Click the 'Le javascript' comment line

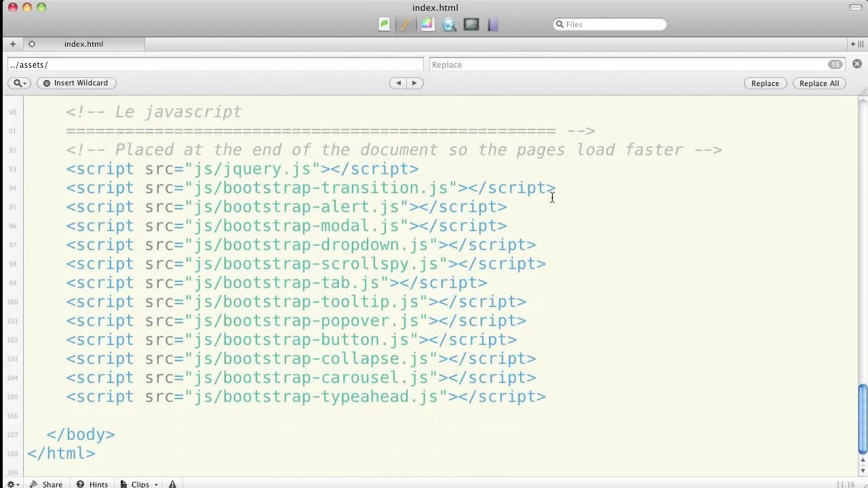pyautogui.click(x=153, y=112)
